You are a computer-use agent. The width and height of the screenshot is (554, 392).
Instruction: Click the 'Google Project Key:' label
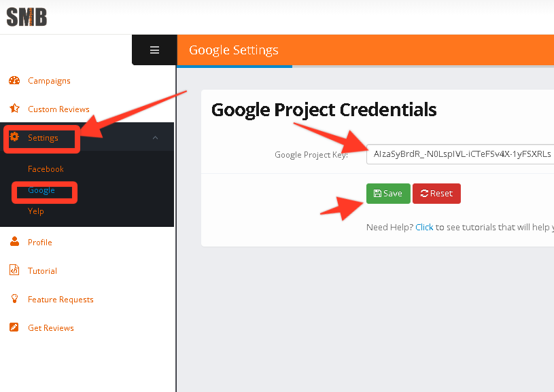(311, 155)
